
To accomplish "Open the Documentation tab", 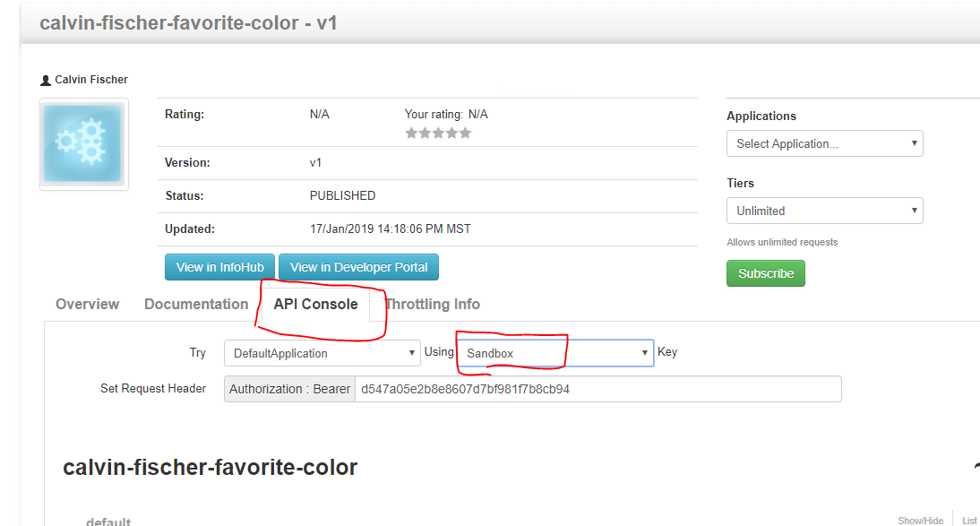I will pos(196,304).
